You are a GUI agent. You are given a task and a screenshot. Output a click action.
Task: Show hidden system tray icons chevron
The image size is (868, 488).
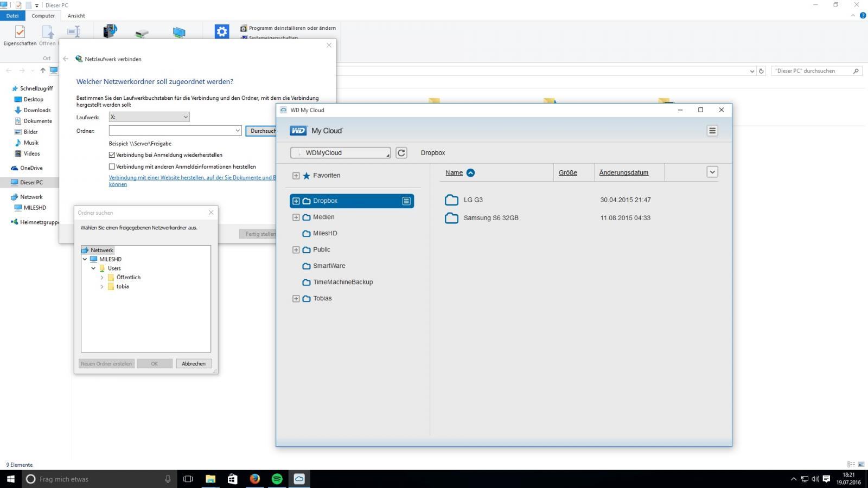click(x=793, y=479)
